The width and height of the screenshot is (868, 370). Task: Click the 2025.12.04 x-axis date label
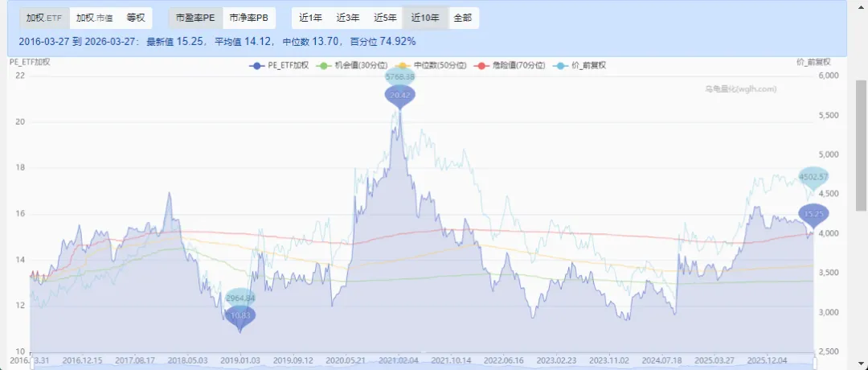point(766,360)
